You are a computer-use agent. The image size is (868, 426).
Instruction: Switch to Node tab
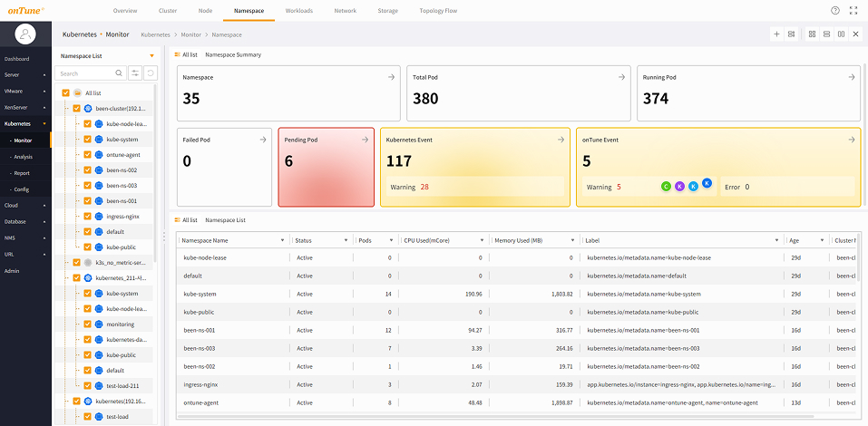[x=205, y=11]
